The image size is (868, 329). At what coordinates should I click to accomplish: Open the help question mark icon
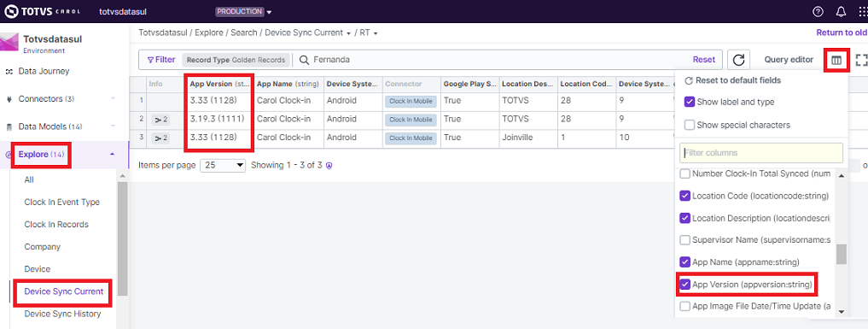[818, 12]
